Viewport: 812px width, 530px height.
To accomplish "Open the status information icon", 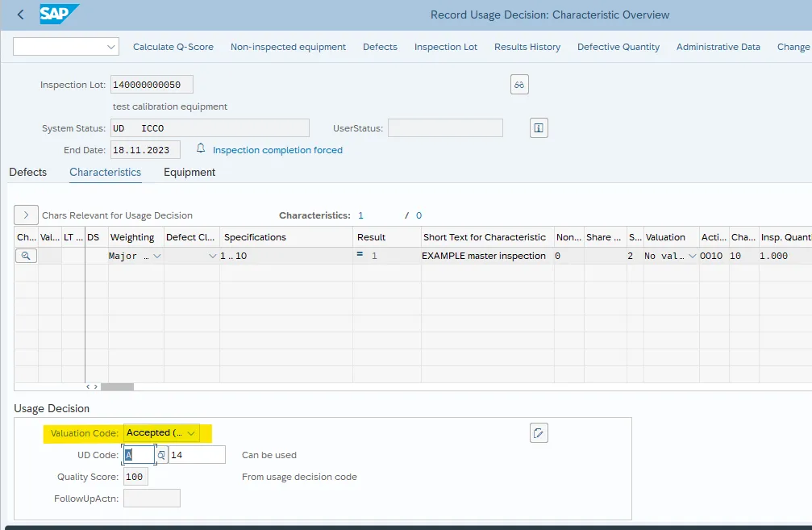I will pyautogui.click(x=539, y=127).
